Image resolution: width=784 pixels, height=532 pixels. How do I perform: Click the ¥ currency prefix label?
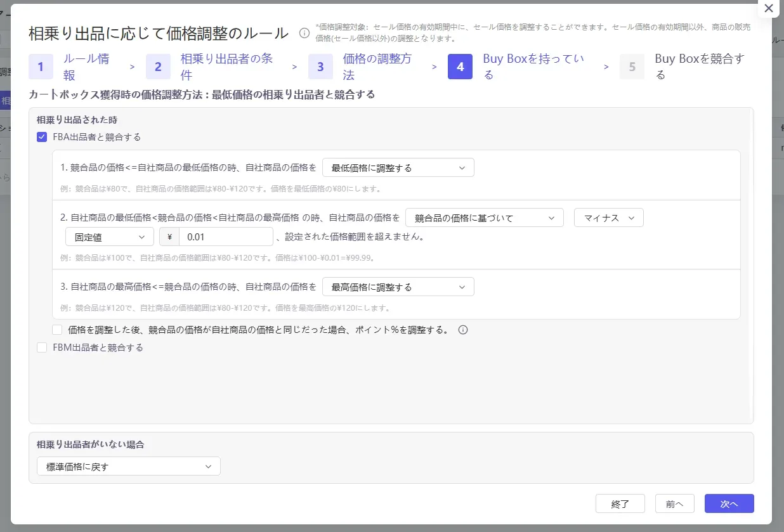click(x=169, y=237)
